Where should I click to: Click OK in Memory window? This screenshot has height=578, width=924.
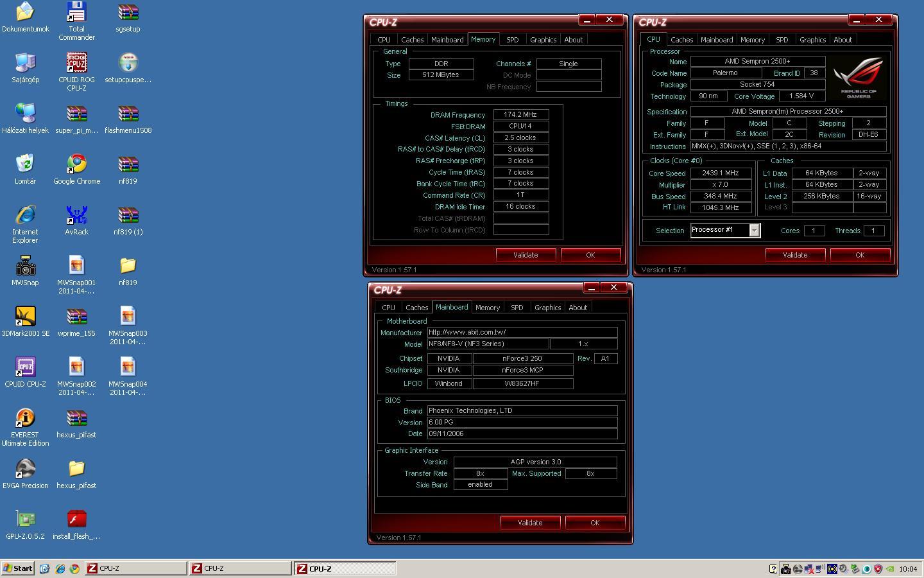point(590,255)
